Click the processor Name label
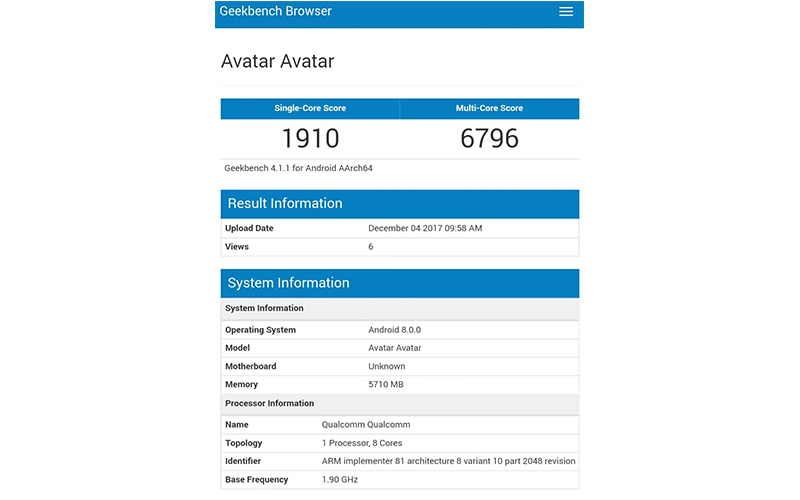The height and width of the screenshot is (500, 800). pyautogui.click(x=237, y=424)
